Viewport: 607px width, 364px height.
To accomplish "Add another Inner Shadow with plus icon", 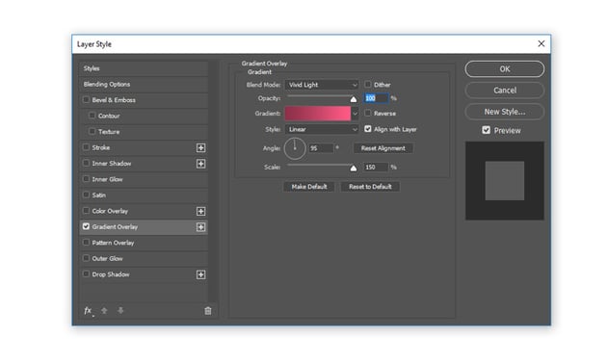I will [x=200, y=164].
